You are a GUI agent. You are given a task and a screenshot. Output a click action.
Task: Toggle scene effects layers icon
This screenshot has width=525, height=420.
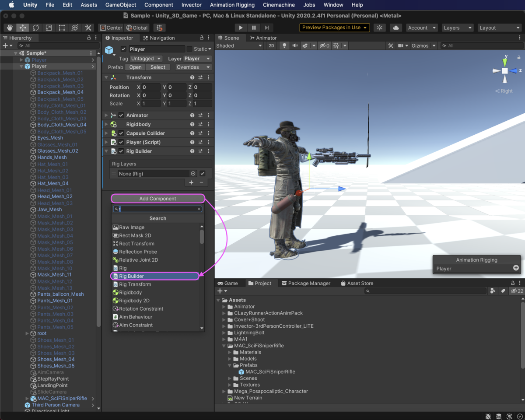(x=305, y=45)
